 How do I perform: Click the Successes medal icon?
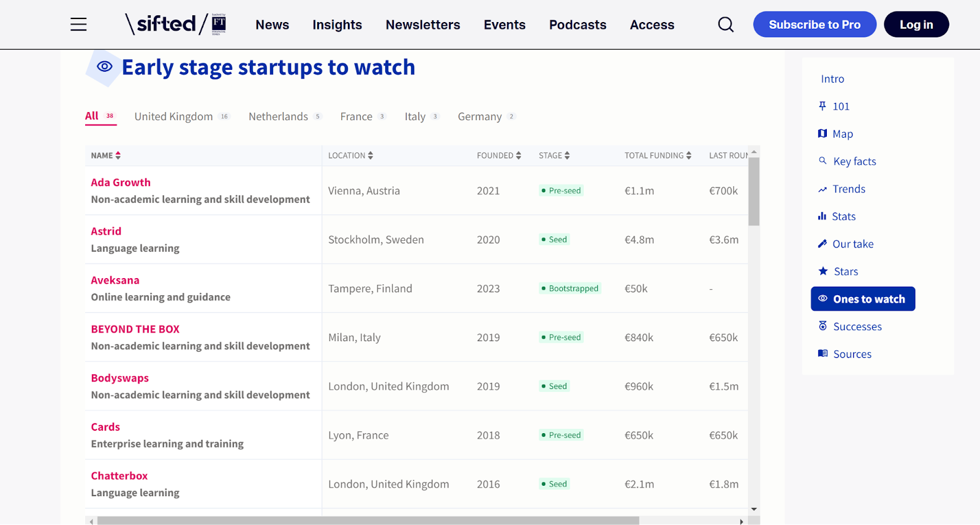(823, 326)
